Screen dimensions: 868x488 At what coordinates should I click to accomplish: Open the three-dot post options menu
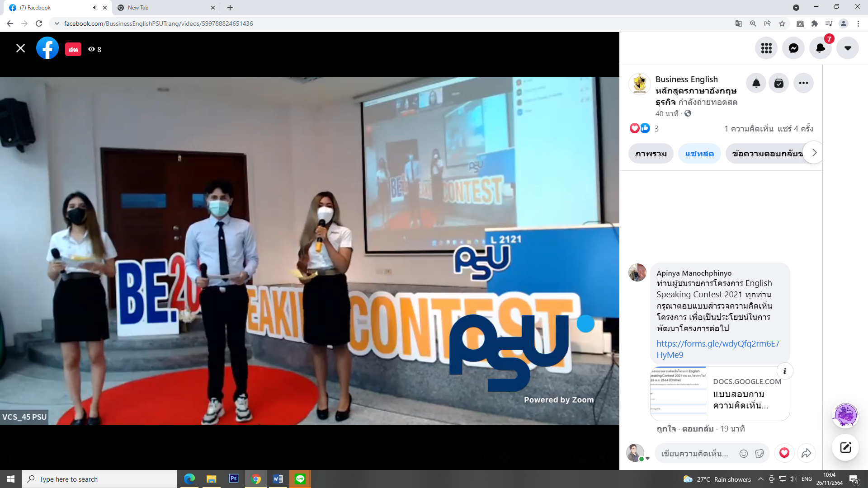(x=803, y=83)
